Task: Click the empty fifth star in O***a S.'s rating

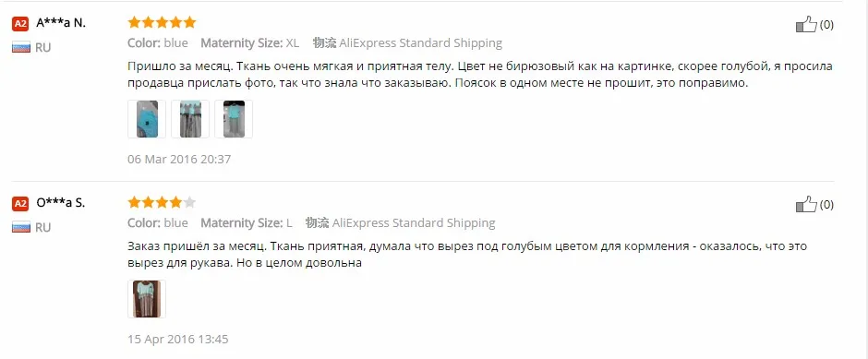Action: [x=189, y=202]
